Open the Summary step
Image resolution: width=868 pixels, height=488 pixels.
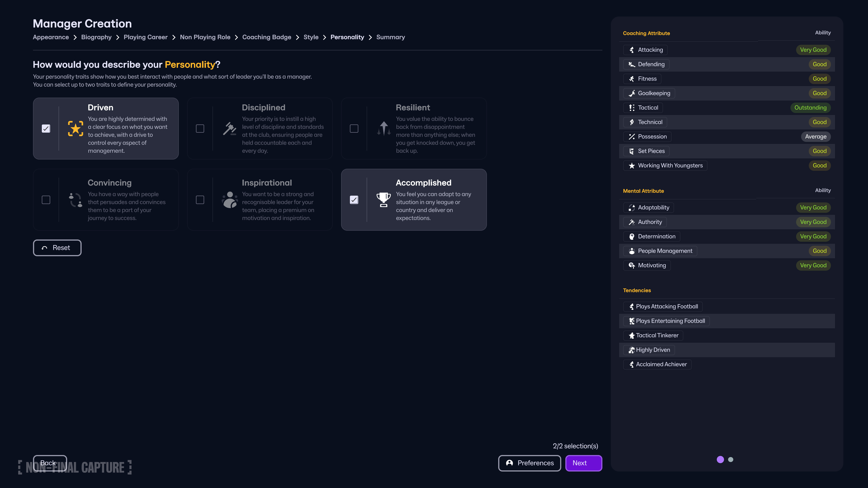pyautogui.click(x=391, y=37)
